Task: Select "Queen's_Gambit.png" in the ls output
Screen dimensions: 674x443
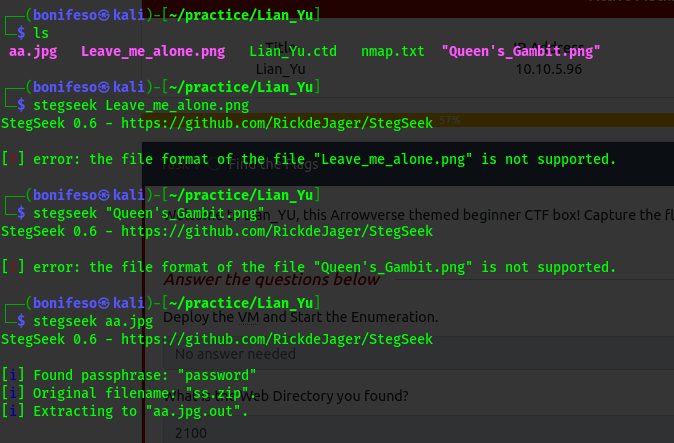Action: click(x=521, y=50)
